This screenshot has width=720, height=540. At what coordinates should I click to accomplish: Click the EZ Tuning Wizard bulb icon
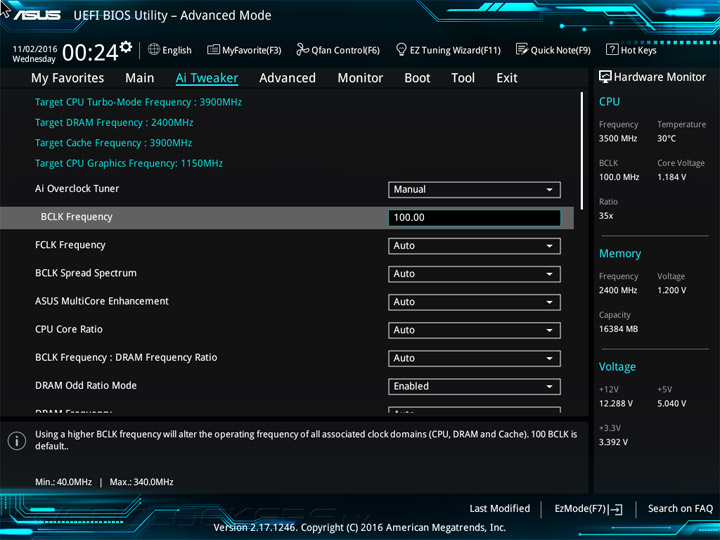coord(401,49)
